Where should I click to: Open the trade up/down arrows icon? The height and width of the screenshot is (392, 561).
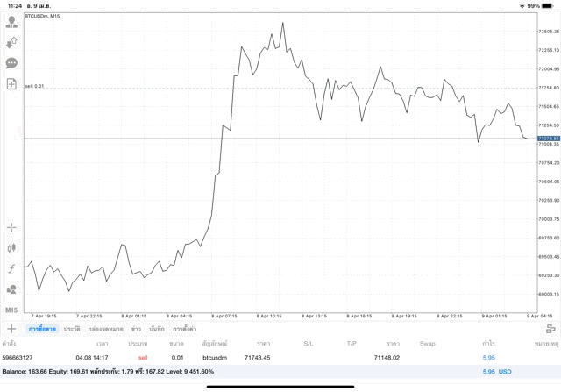pos(11,43)
